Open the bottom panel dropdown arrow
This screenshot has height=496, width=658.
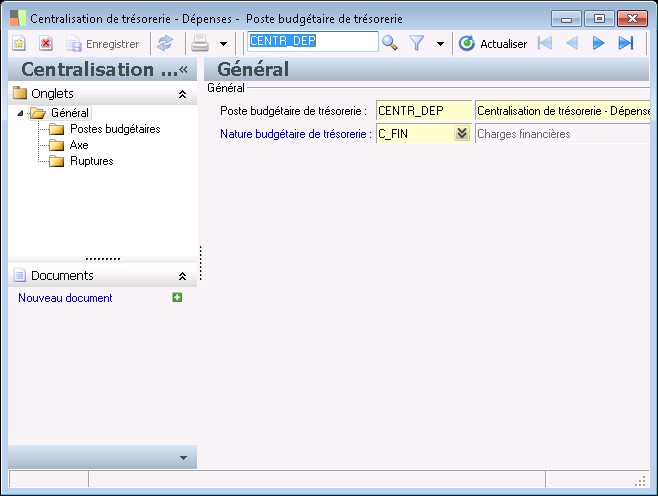[x=183, y=458]
